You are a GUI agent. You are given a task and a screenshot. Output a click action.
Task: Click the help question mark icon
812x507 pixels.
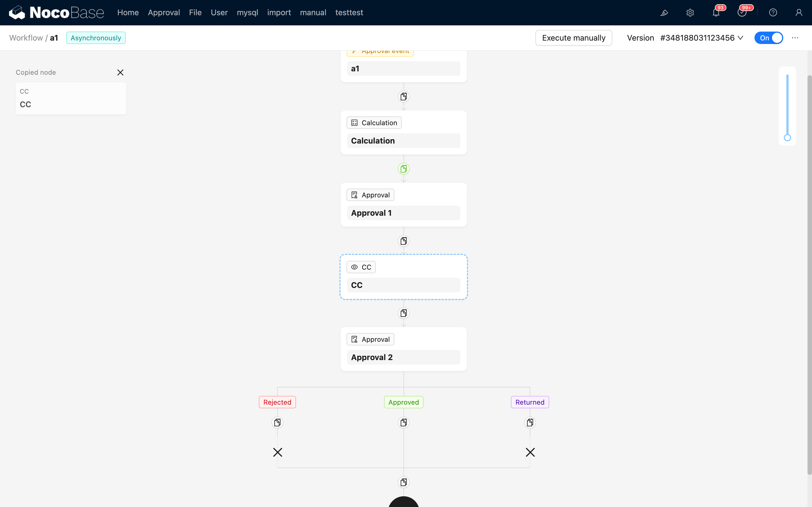[773, 13]
